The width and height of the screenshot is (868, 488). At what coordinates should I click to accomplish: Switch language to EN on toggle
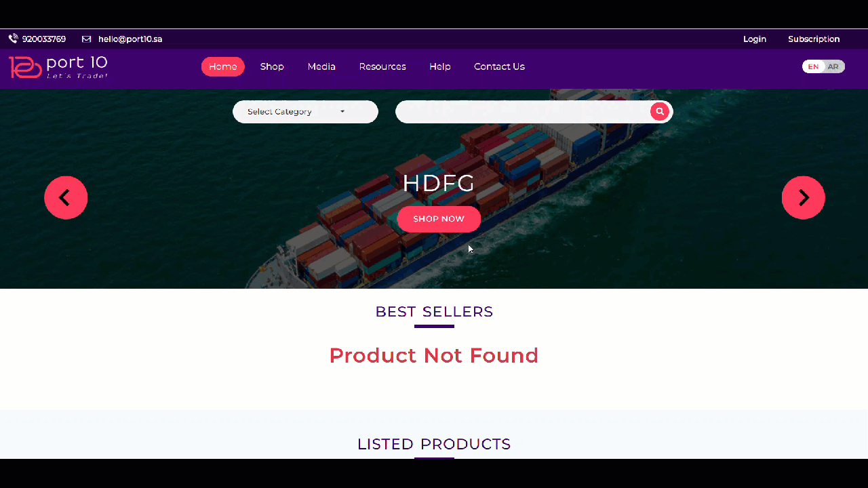pos(813,66)
